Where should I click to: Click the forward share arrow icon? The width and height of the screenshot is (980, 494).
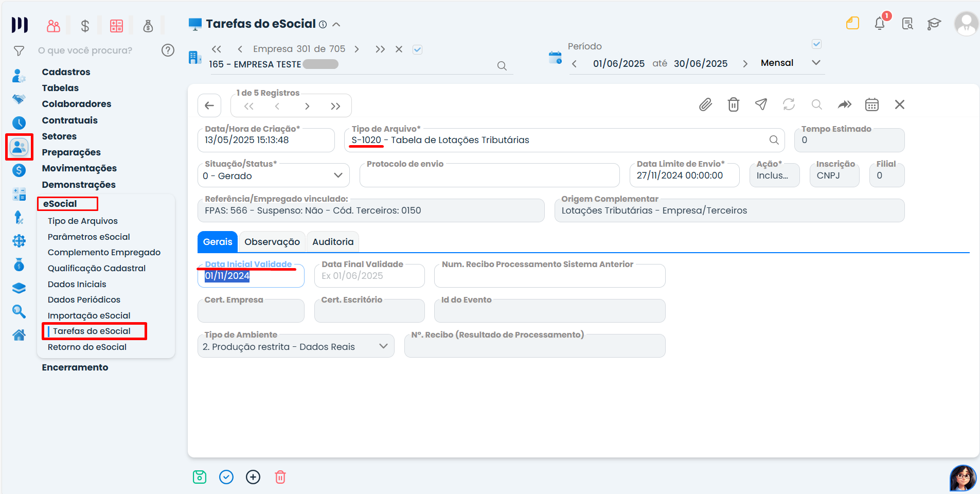coord(845,104)
